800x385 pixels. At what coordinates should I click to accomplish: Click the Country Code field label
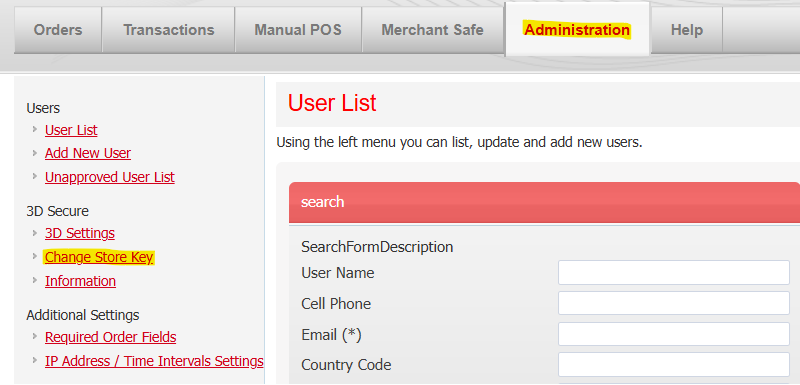pyautogui.click(x=346, y=365)
